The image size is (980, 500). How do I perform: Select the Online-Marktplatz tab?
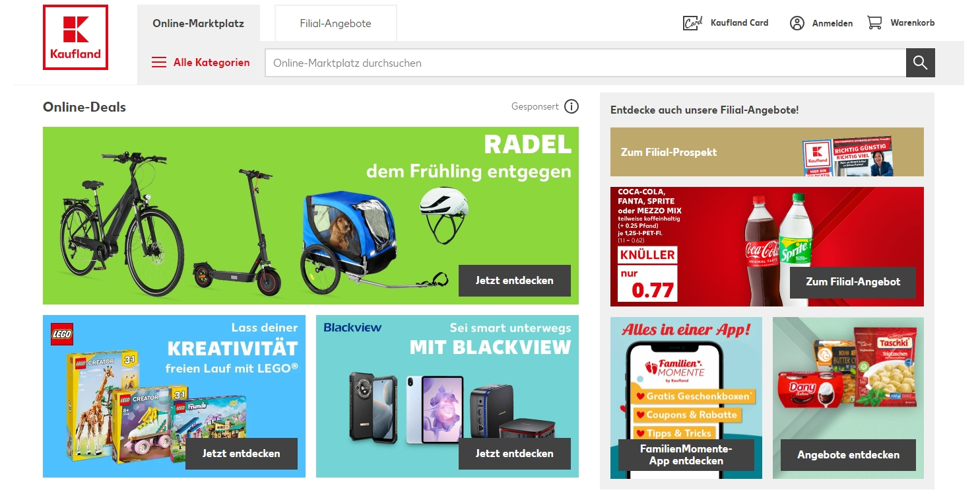pos(198,24)
